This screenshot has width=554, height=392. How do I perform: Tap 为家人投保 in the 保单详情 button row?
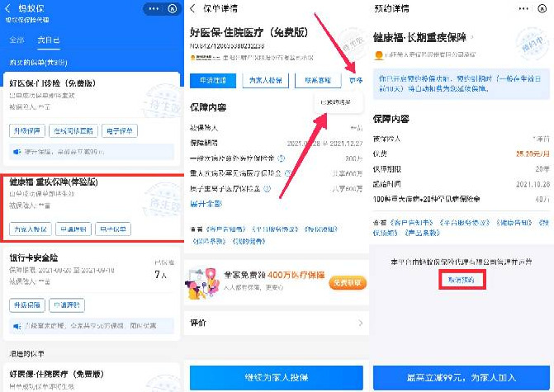coord(266,81)
